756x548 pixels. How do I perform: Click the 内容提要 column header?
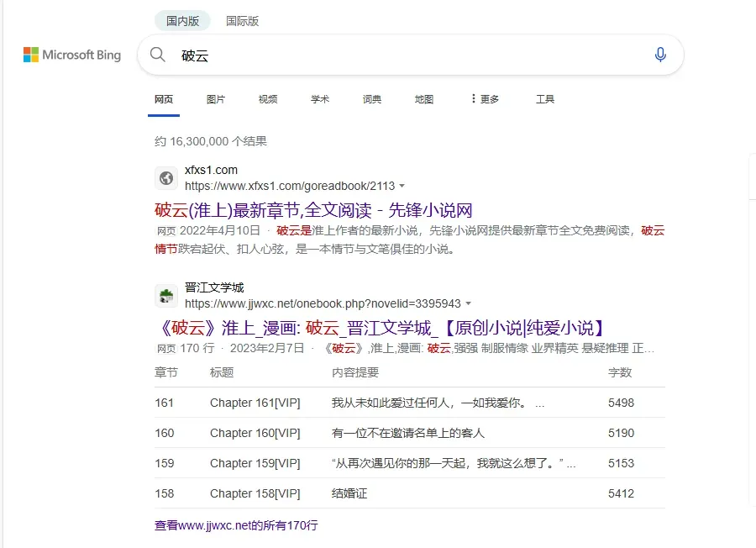(355, 372)
